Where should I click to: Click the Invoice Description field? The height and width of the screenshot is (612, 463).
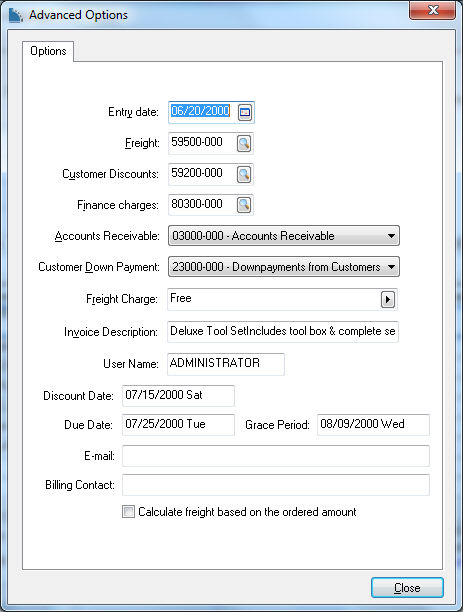(x=283, y=332)
